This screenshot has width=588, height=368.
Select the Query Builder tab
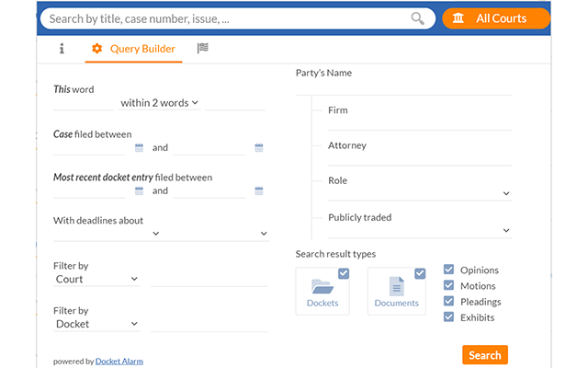point(133,49)
